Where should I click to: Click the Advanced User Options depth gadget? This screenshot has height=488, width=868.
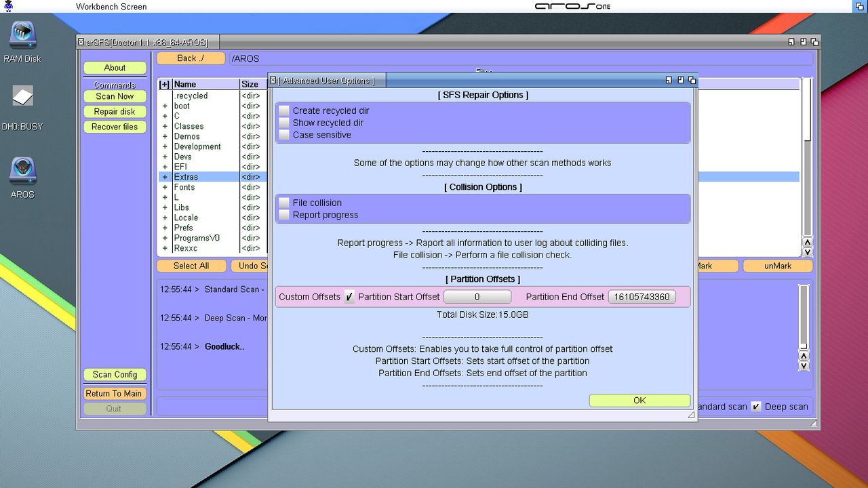click(x=692, y=80)
